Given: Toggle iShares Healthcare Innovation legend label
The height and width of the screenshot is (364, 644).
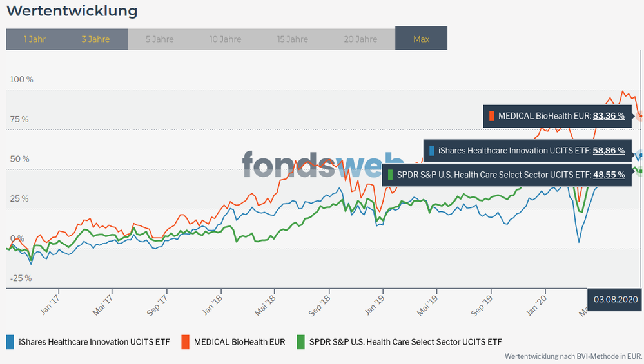Looking at the screenshot, I should tap(94, 341).
